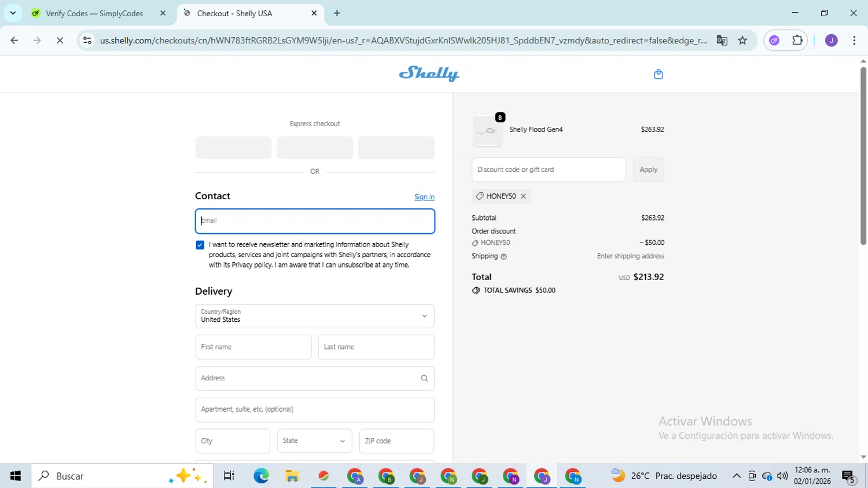
Task: Select the Checkout - Shelly USA tab
Action: coord(251,13)
